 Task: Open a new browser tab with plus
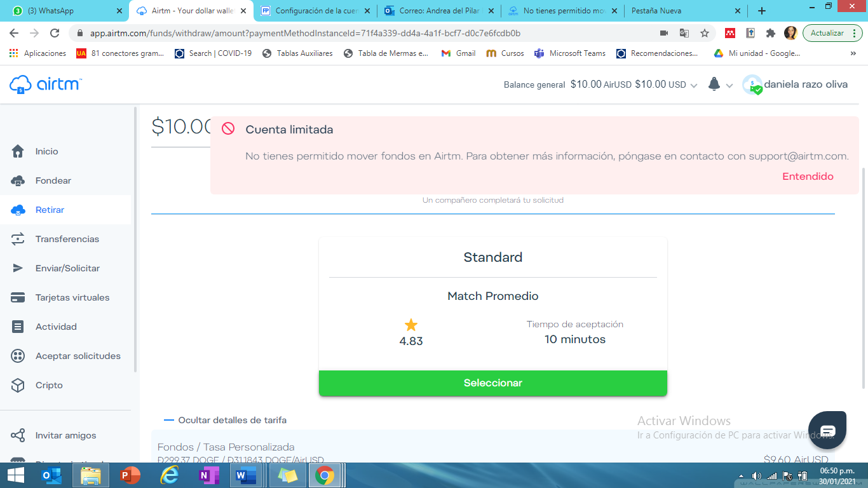[x=762, y=11]
